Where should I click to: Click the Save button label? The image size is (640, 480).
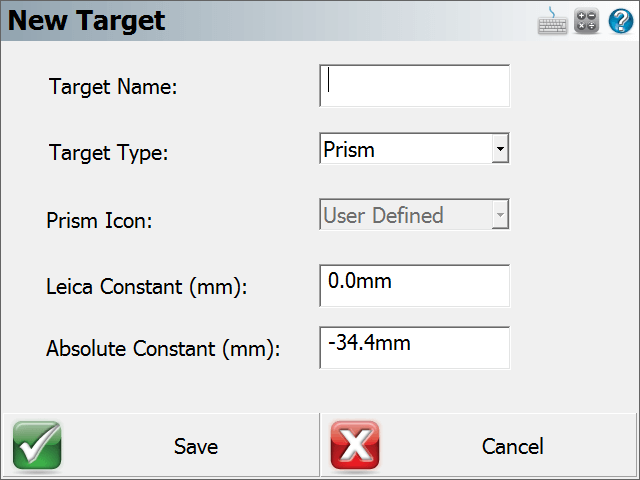[196, 446]
